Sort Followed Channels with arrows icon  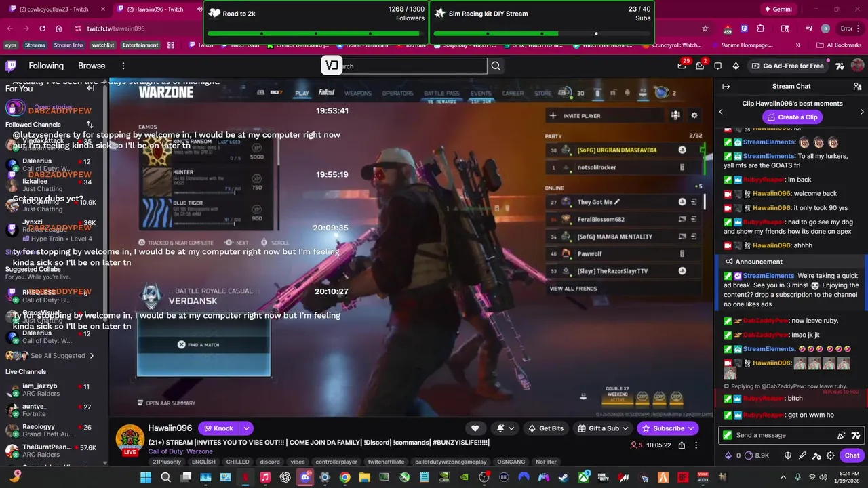90,125
